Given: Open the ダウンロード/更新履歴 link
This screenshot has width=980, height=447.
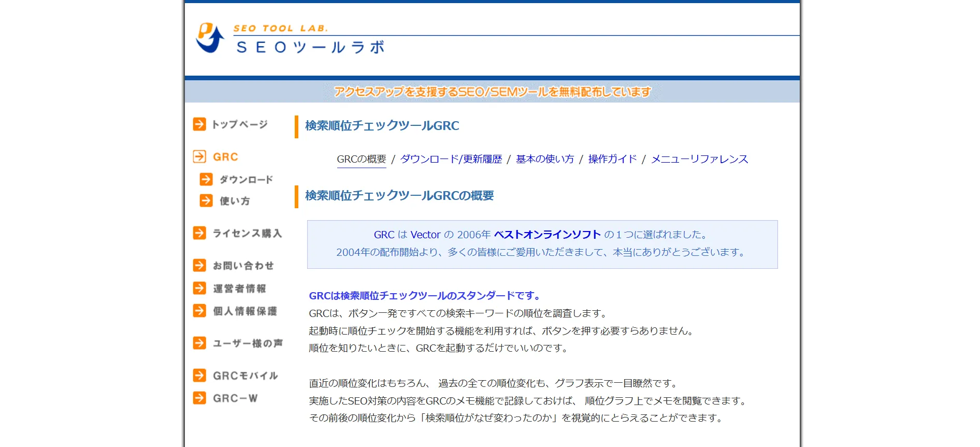Looking at the screenshot, I should (x=451, y=159).
